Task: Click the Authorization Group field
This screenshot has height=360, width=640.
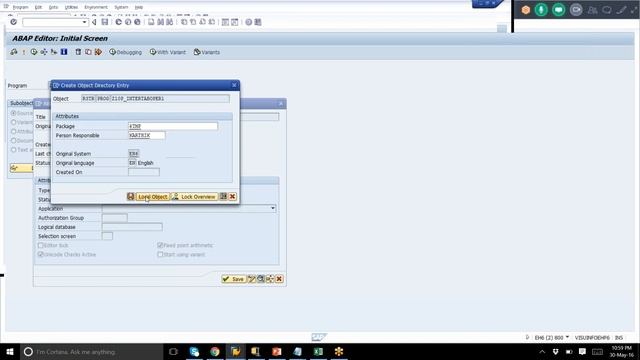Action: click(x=115, y=218)
